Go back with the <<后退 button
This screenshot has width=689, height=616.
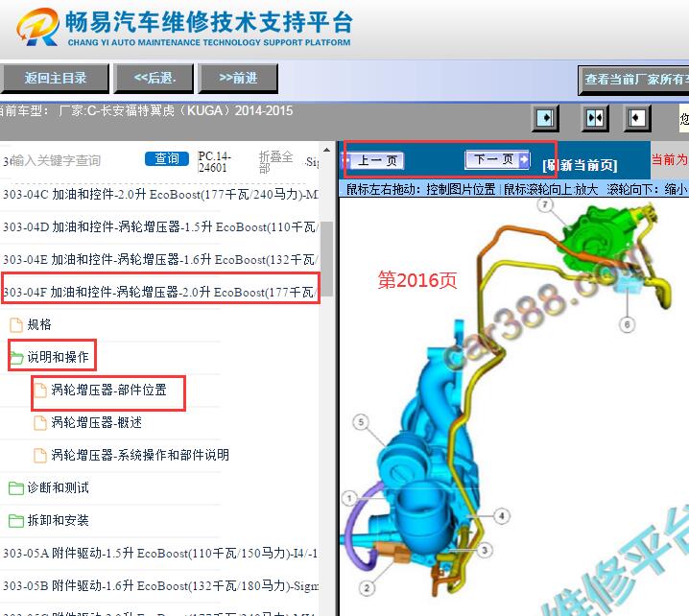point(154,79)
